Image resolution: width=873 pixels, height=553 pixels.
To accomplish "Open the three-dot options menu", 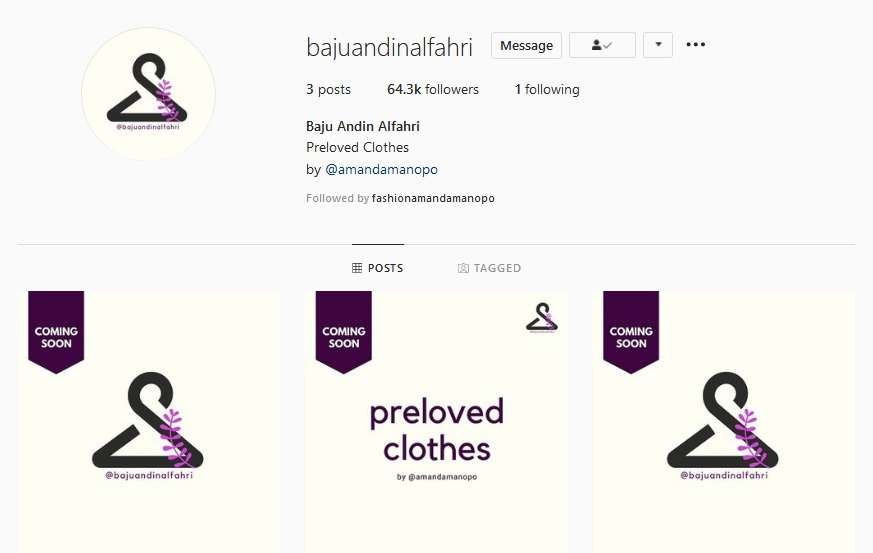I will click(x=695, y=45).
